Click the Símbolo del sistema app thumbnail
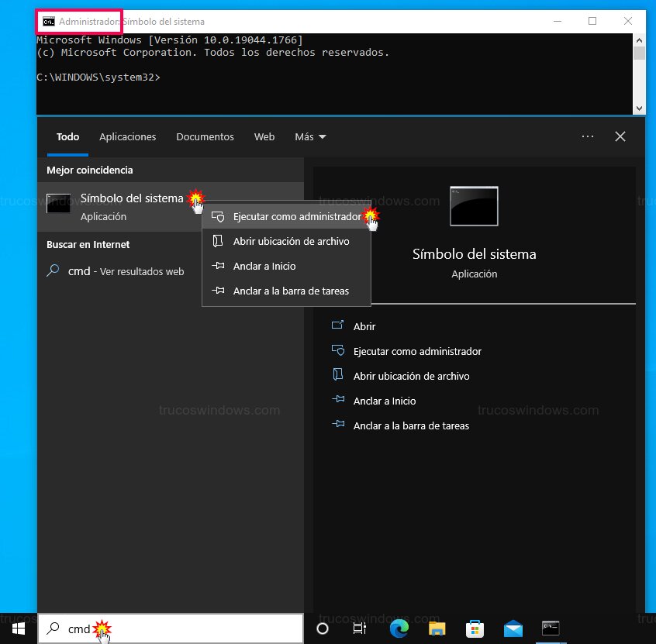Viewport: 656px width, 644px height. point(474,205)
